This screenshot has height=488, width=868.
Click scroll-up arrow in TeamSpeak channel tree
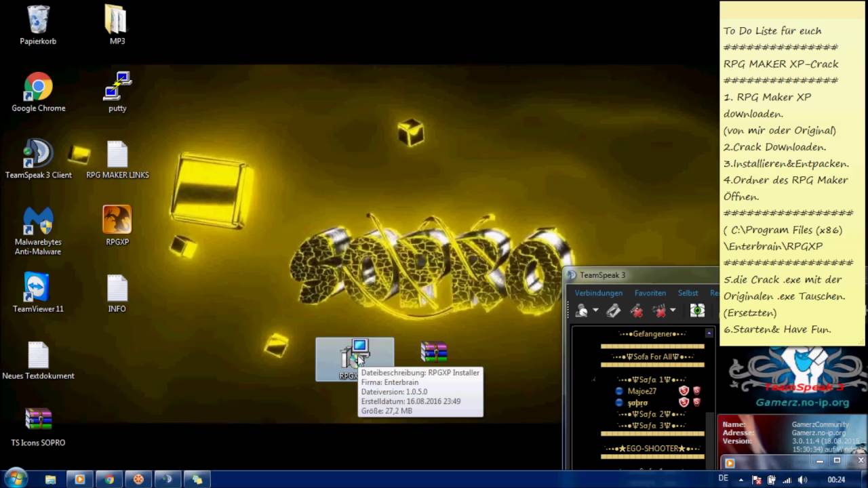(x=709, y=333)
